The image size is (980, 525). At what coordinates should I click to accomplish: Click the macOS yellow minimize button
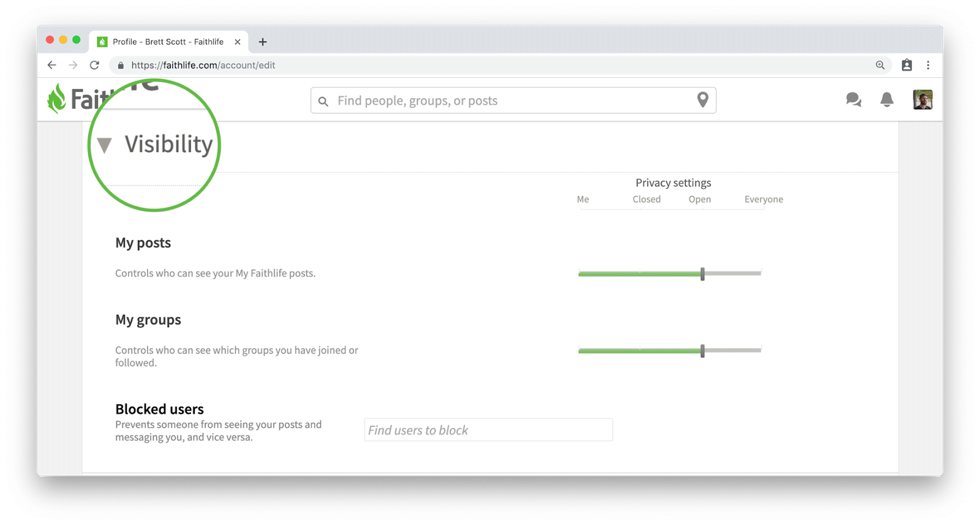(63, 40)
